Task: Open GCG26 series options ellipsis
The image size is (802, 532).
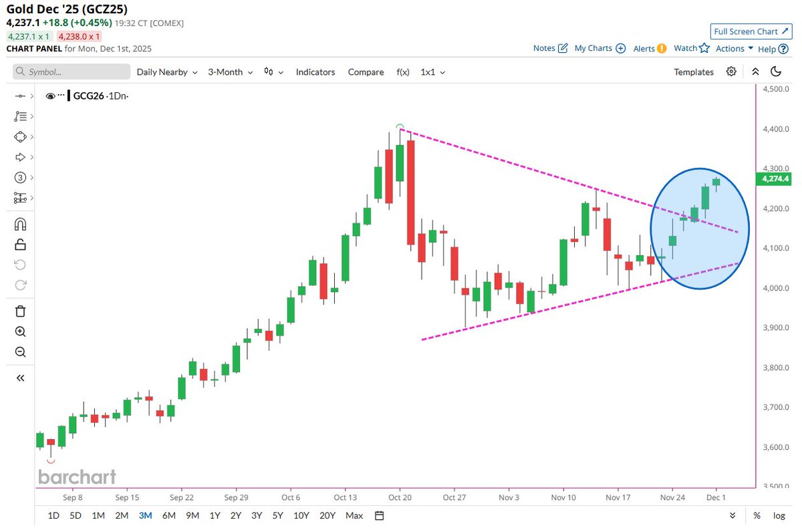Action: pos(61,96)
